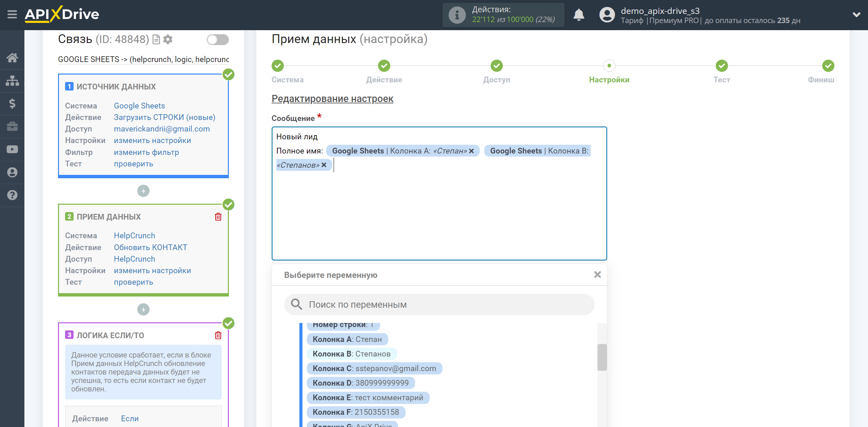The width and height of the screenshot is (868, 427).
Task: Go to the Доступ step
Action: 497,66
